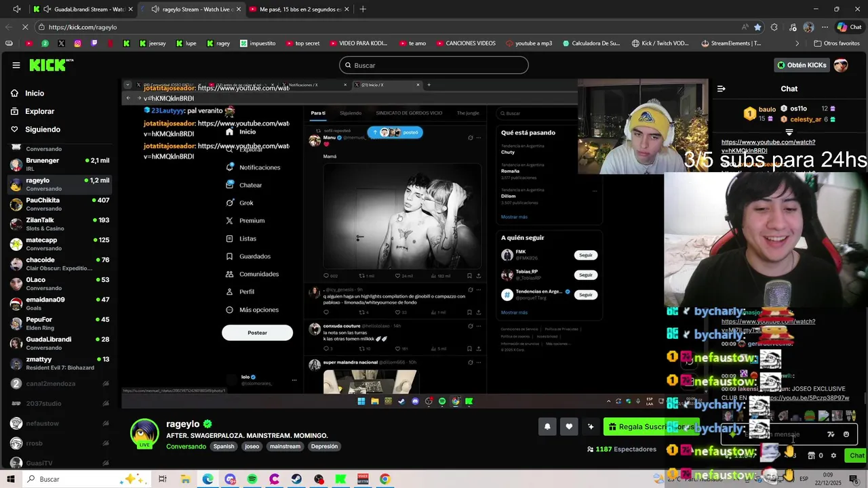Open Chrome from the taskbar
The width and height of the screenshot is (868, 488).
point(384,479)
